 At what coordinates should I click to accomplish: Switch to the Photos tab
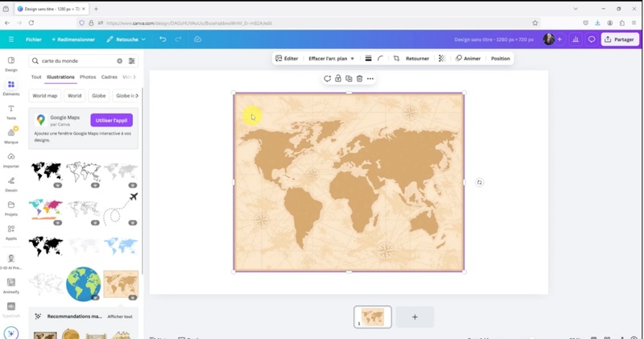pyautogui.click(x=88, y=76)
